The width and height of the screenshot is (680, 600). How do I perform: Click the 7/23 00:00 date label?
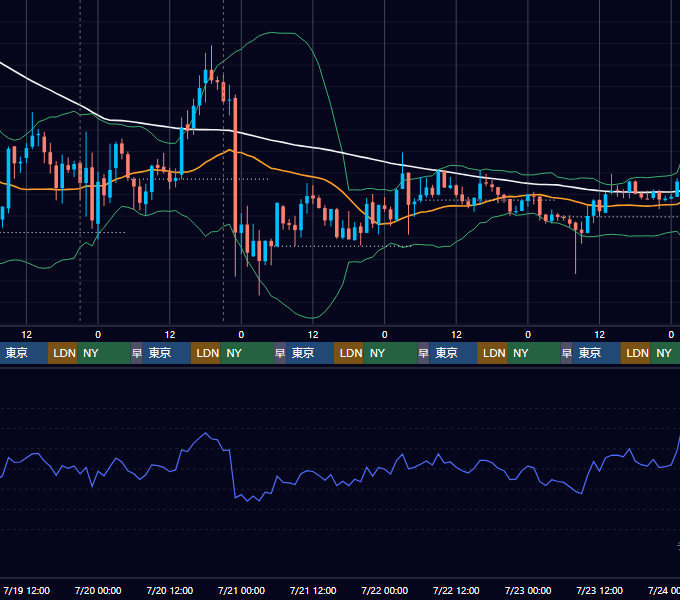(x=528, y=590)
